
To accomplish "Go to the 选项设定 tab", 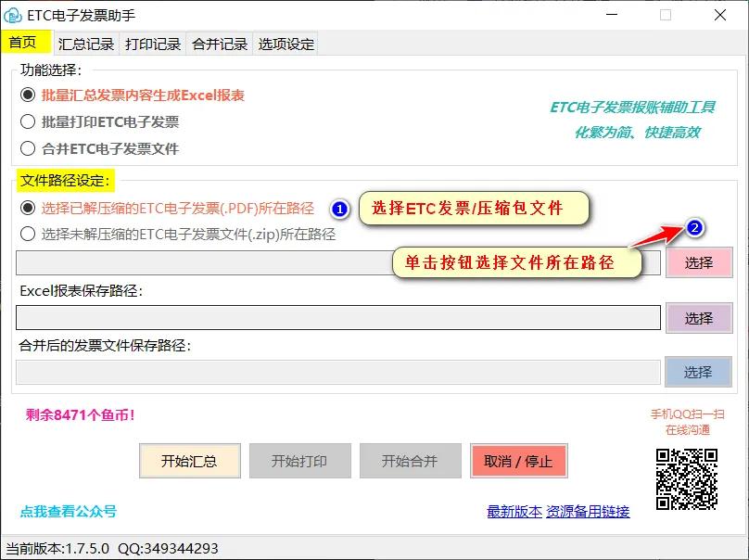I will coord(286,44).
